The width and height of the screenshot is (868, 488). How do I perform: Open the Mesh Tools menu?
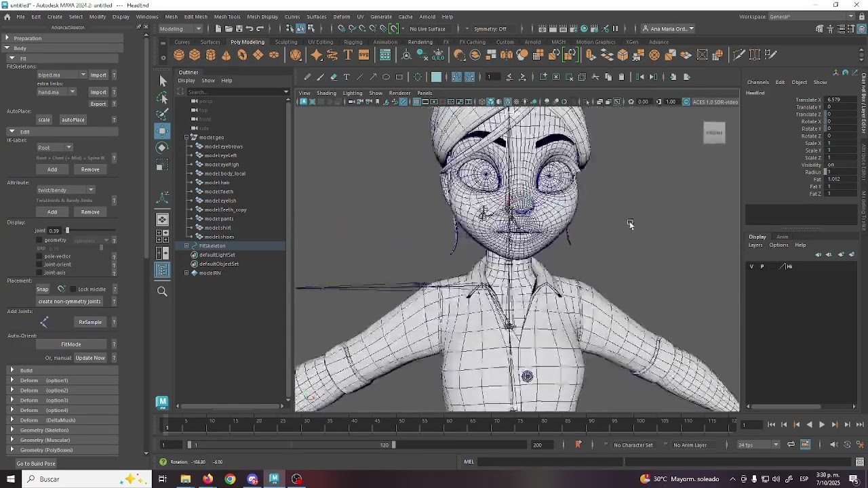click(227, 17)
